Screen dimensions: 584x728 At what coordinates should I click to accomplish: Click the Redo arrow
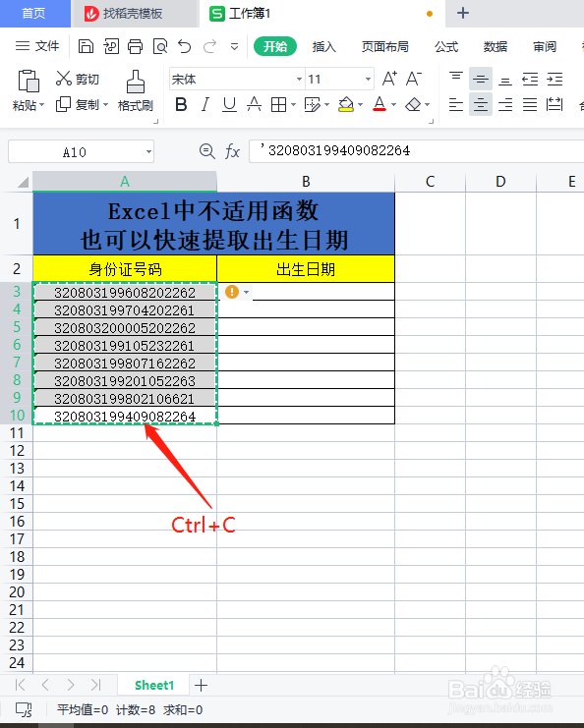pos(210,46)
